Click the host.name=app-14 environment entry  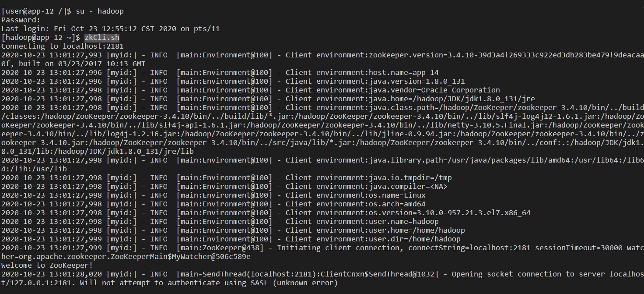click(404, 73)
